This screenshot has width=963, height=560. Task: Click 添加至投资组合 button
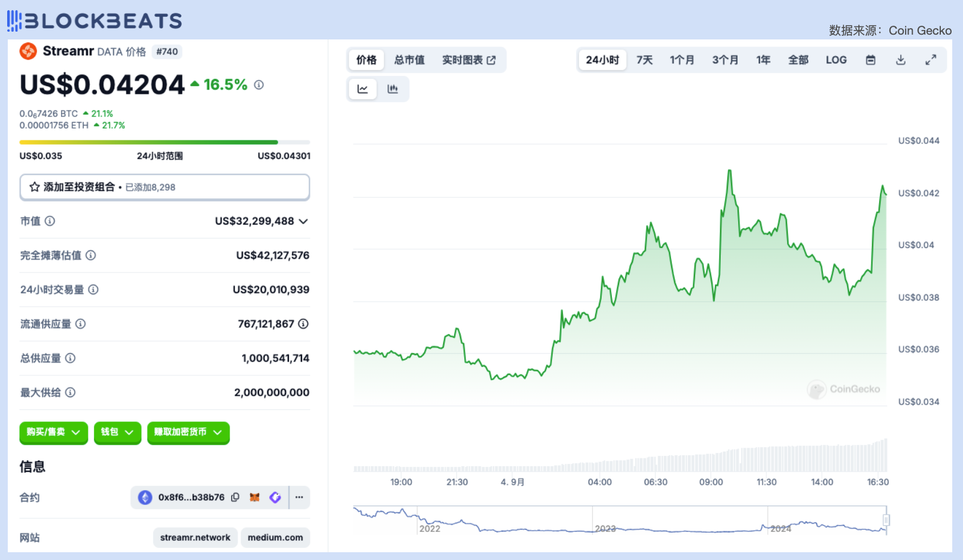pos(164,187)
